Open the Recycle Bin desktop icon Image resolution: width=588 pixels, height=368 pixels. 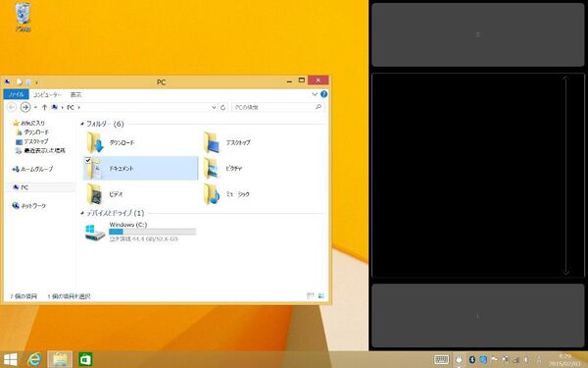(x=24, y=18)
